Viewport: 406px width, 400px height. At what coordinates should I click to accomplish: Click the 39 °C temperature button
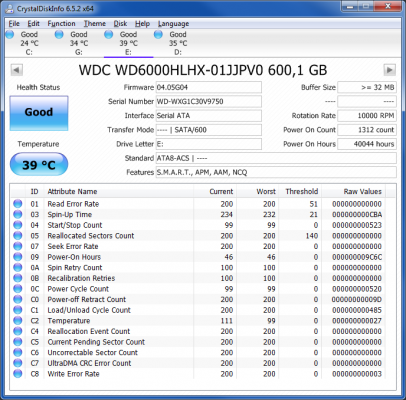(39, 164)
